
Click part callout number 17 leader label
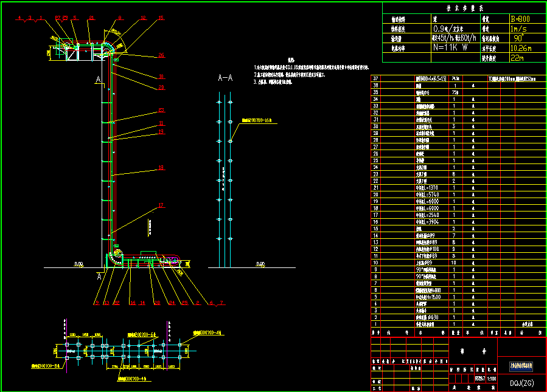coord(161,205)
